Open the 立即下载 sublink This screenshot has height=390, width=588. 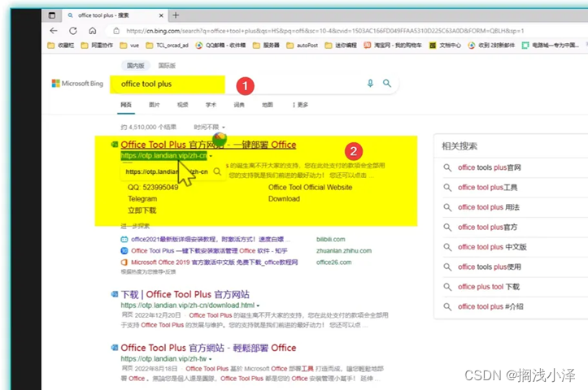(x=142, y=210)
